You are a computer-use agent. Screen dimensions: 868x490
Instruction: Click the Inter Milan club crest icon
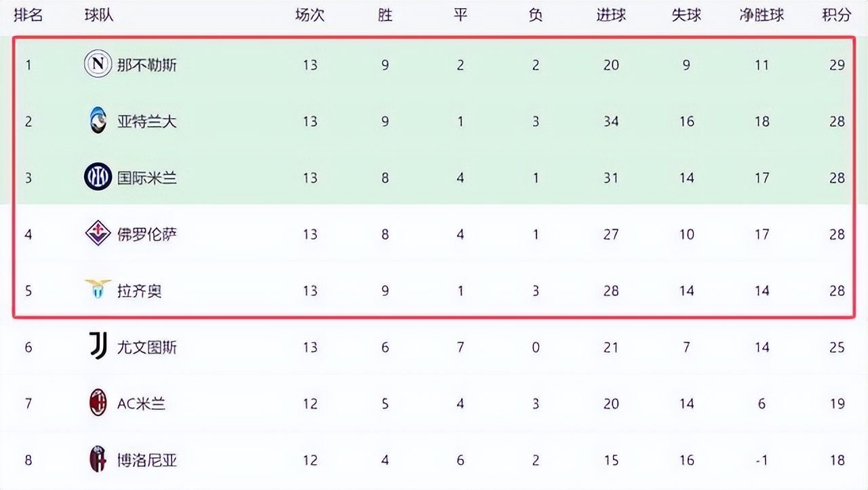98,178
